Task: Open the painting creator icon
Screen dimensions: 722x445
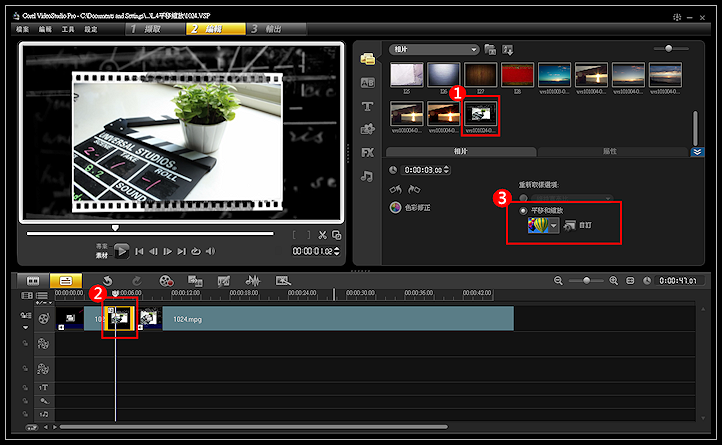Action: tap(224, 281)
